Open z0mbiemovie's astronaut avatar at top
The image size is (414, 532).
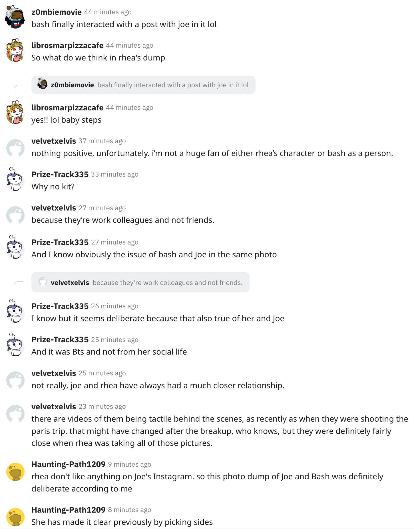(15, 17)
